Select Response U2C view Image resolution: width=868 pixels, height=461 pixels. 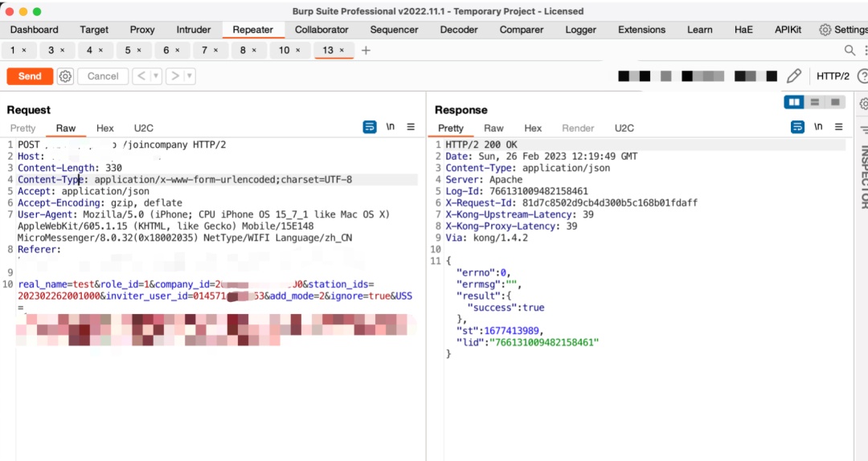click(x=624, y=129)
